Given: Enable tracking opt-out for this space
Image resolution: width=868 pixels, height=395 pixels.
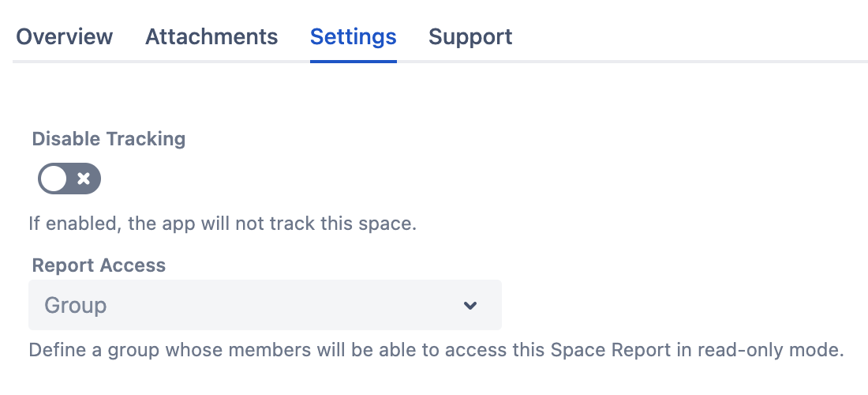Looking at the screenshot, I should point(69,179).
